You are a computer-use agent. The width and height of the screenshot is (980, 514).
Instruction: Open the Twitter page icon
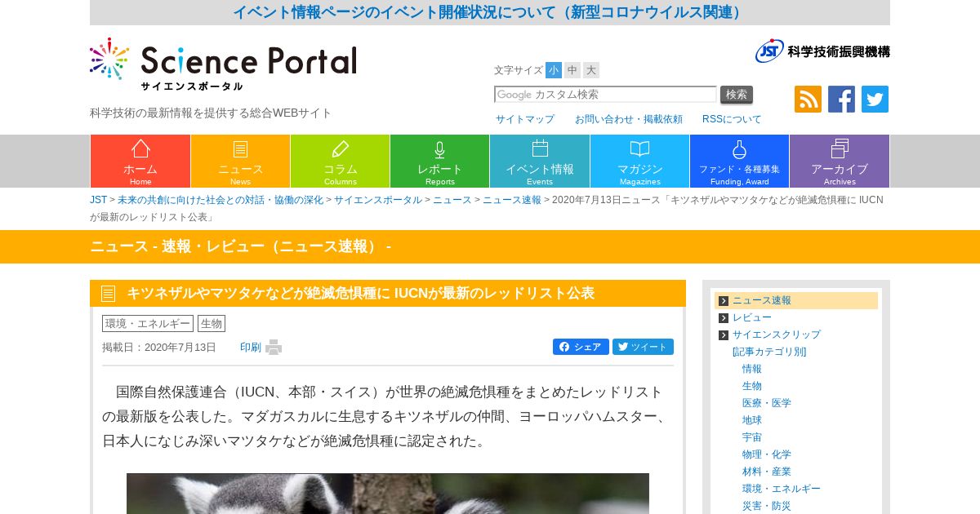pos(875,99)
